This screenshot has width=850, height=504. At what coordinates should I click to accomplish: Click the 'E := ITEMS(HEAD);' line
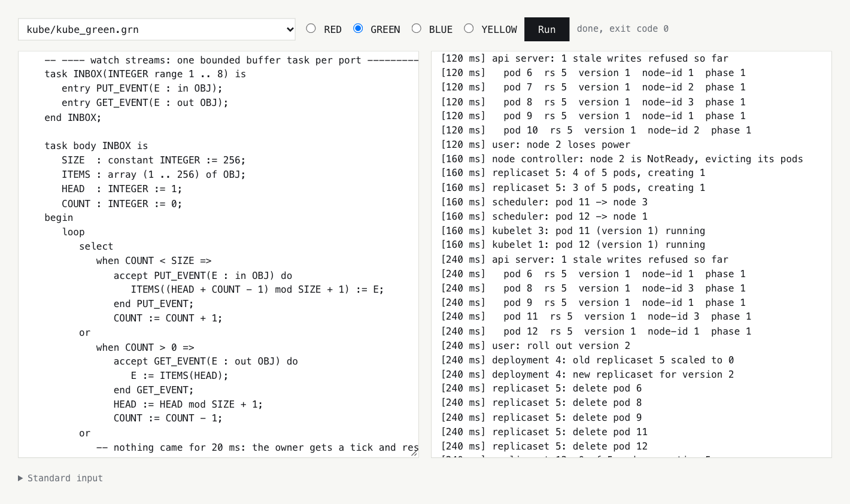coord(180,376)
